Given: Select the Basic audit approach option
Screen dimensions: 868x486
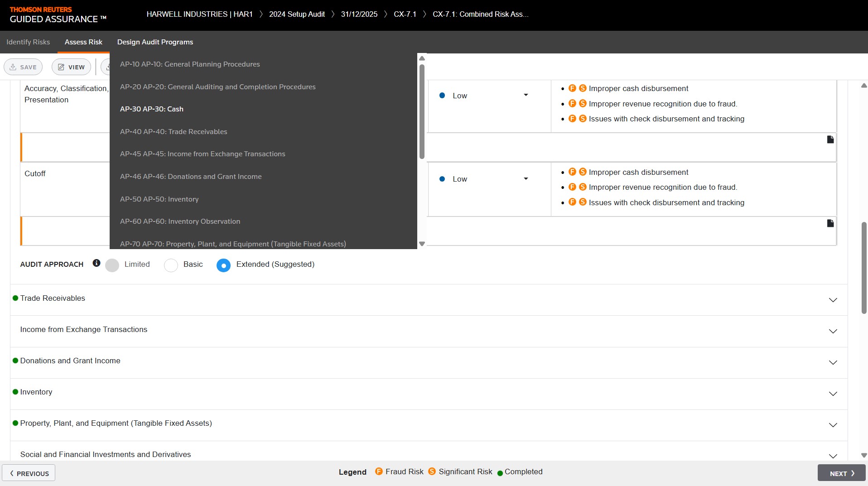Looking at the screenshot, I should pyautogui.click(x=171, y=265).
